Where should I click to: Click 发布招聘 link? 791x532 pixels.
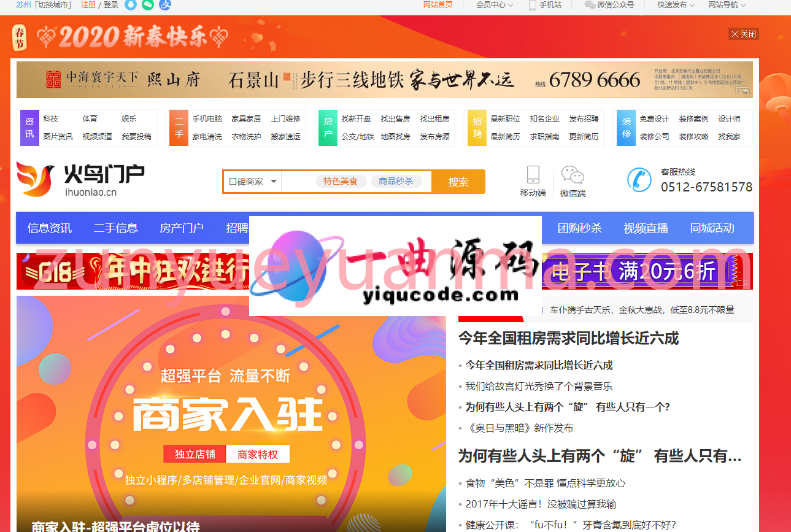(x=584, y=119)
